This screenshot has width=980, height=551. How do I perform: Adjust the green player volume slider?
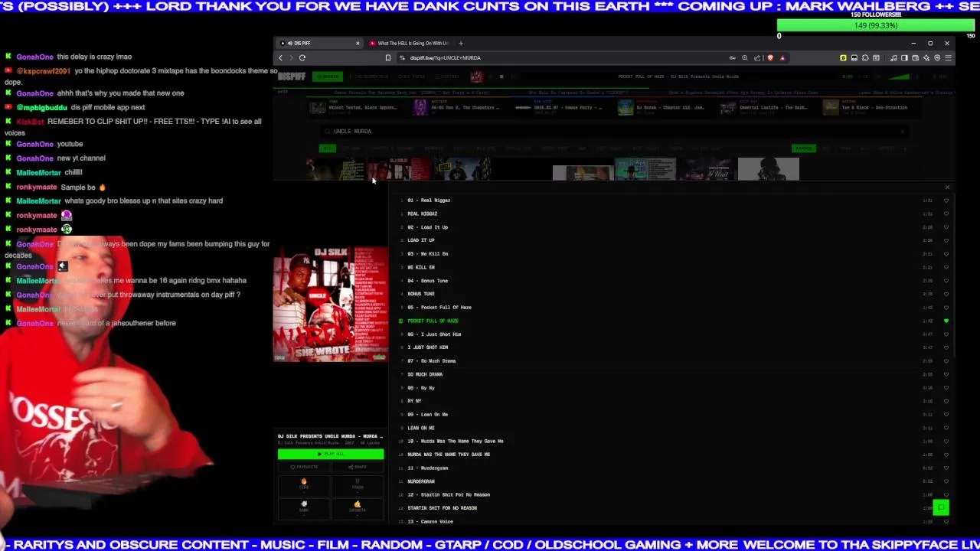(898, 77)
